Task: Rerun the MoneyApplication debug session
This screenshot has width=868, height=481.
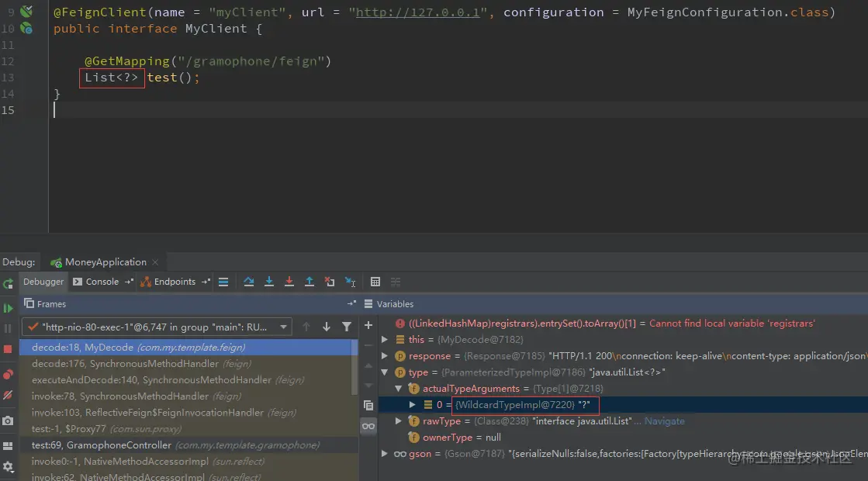Action: click(8, 284)
